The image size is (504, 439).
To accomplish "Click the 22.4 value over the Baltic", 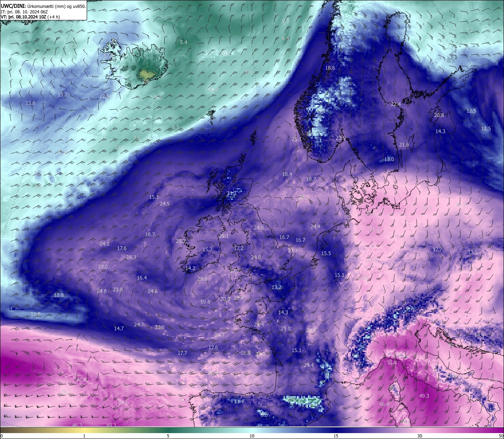I will click(x=396, y=104).
